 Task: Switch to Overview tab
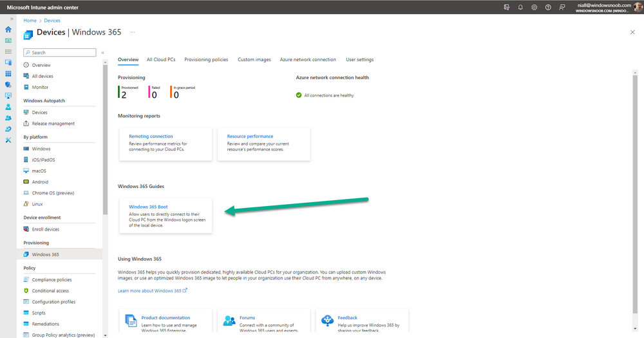click(128, 59)
